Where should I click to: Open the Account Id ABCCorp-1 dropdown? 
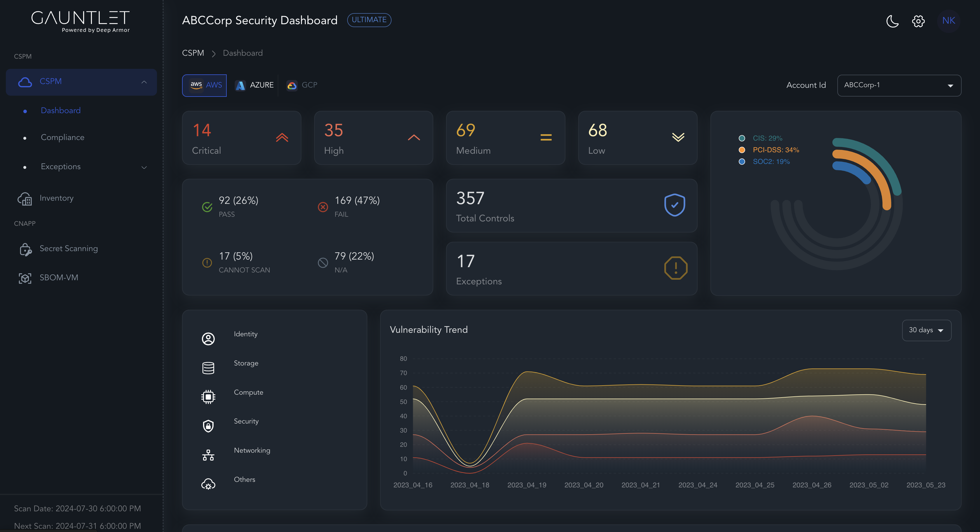[x=899, y=85]
